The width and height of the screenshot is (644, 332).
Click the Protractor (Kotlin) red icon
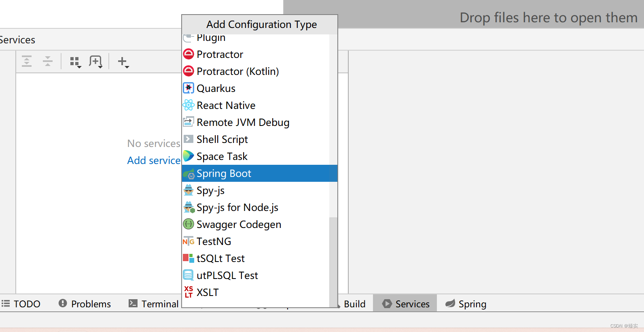(x=189, y=71)
